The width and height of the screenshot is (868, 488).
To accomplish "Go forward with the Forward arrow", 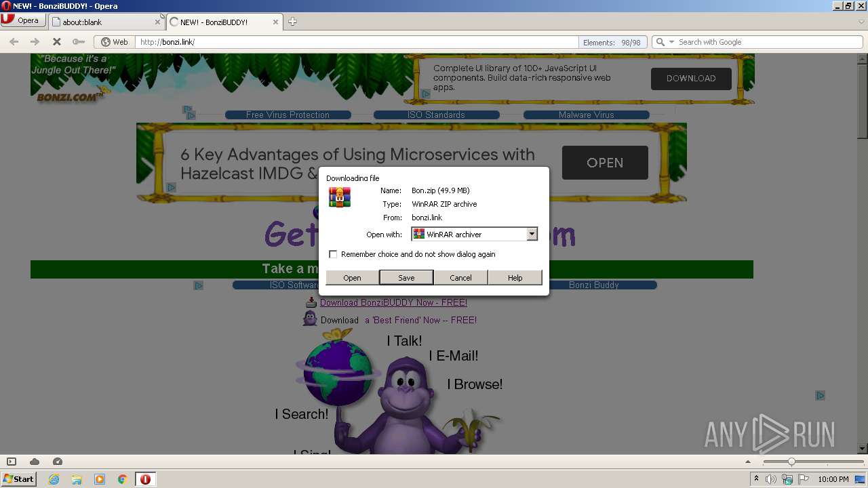I will point(35,42).
